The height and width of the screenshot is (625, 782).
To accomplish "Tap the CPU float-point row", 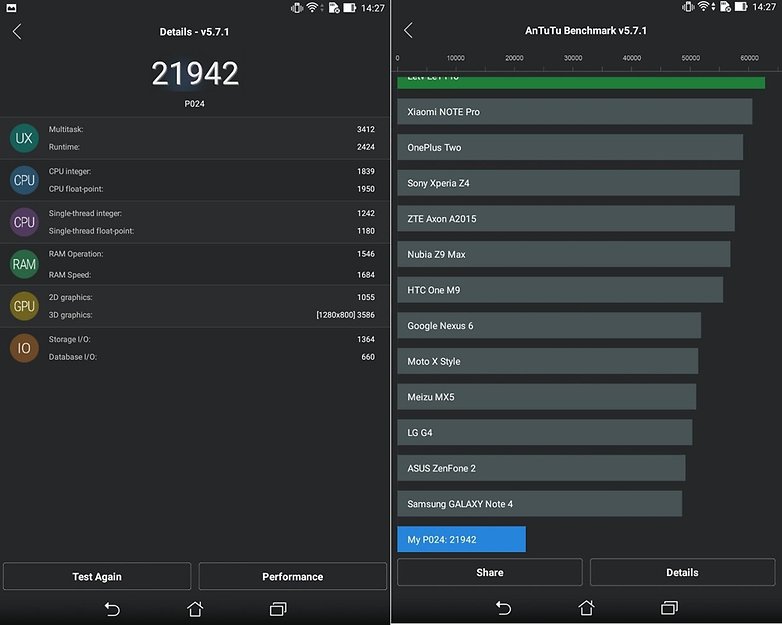I will (x=195, y=189).
